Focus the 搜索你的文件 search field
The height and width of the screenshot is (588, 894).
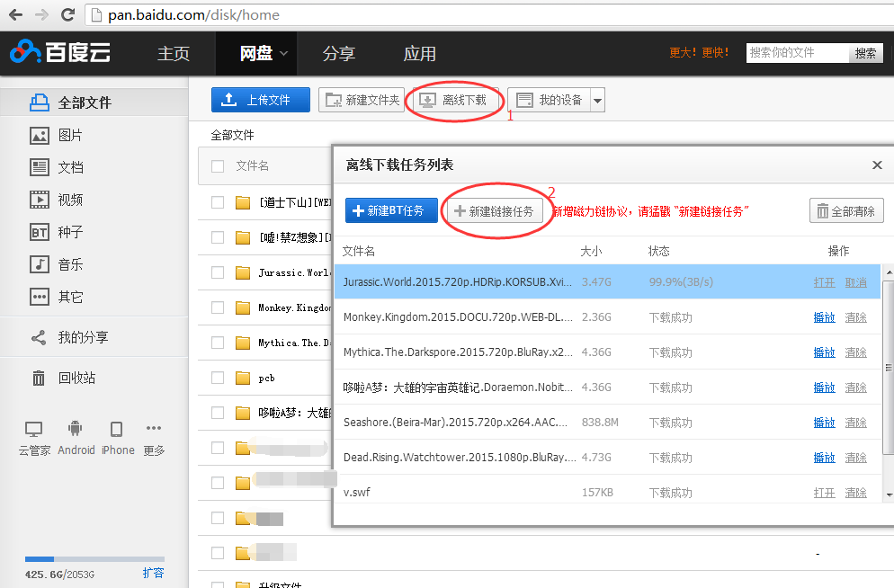[797, 53]
